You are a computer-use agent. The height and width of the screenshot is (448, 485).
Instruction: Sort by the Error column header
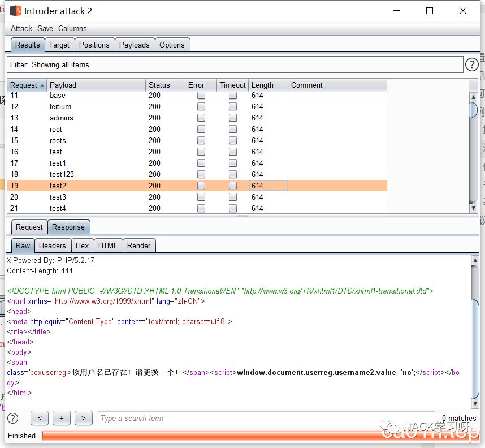[201, 85]
